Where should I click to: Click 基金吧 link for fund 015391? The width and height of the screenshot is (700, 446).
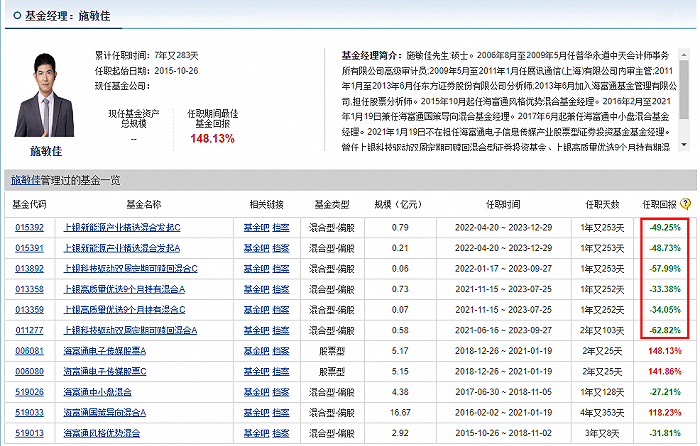click(256, 248)
